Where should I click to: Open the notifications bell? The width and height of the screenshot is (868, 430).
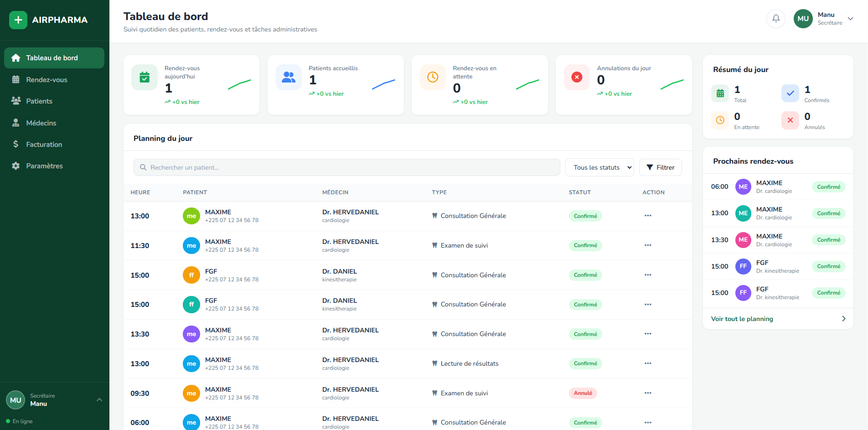776,19
